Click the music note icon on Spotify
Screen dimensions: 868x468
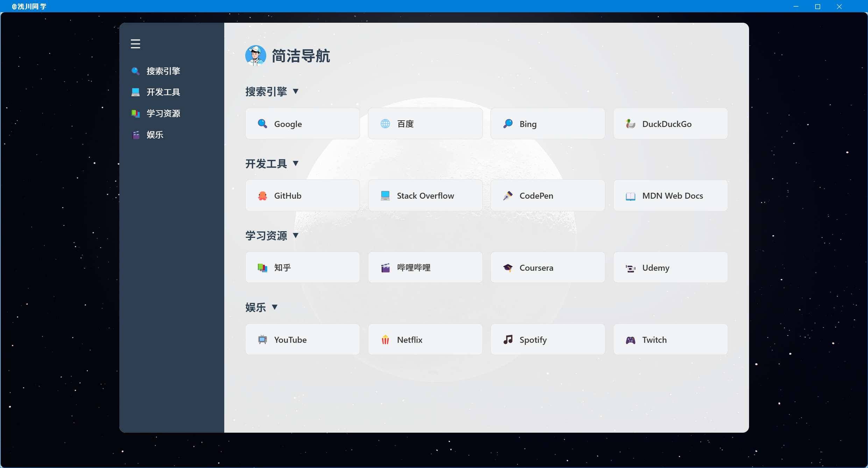(x=508, y=340)
